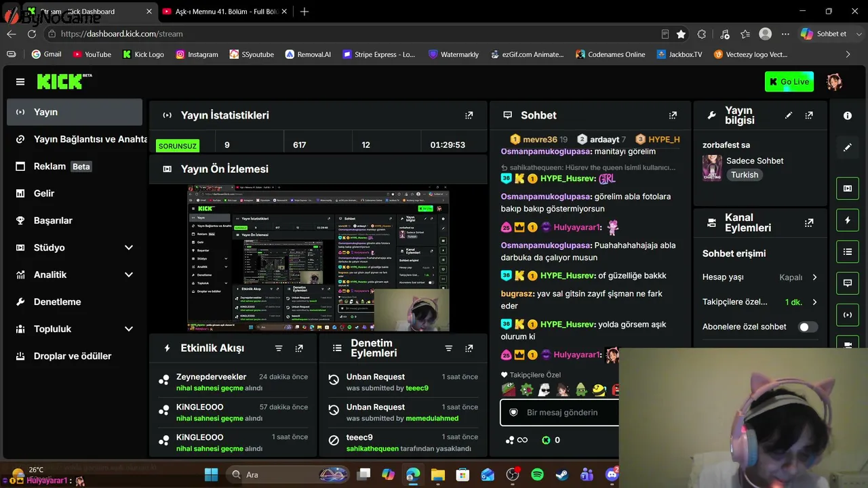Pop out the Denetim Eylemleri panel

click(469, 348)
